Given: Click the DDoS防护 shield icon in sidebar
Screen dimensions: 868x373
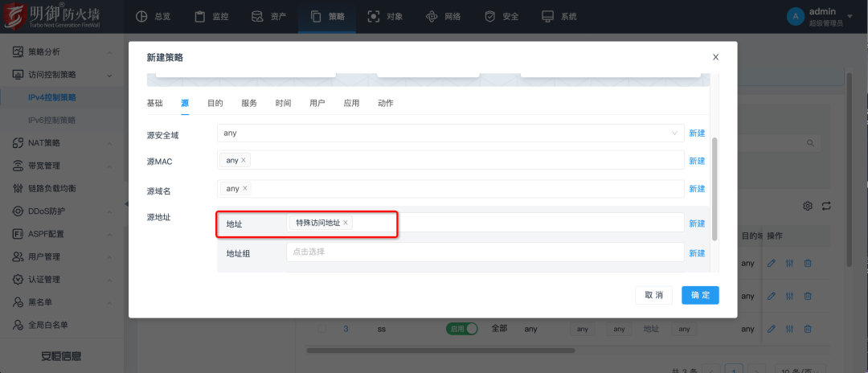Looking at the screenshot, I should [18, 211].
